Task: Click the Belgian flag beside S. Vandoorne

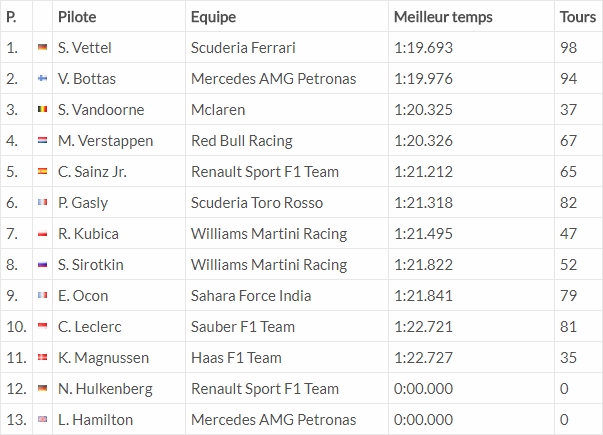Action: (42, 110)
